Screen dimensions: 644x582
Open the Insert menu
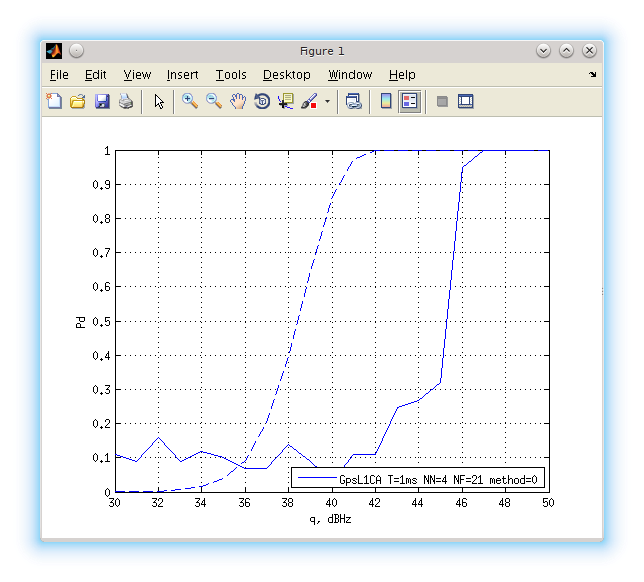pos(182,75)
